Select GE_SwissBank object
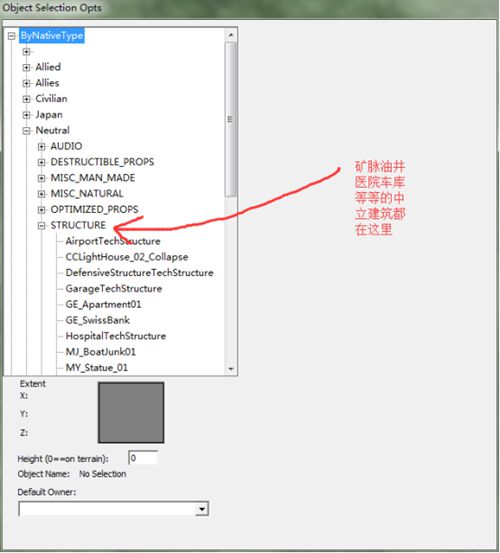 pyautogui.click(x=98, y=320)
